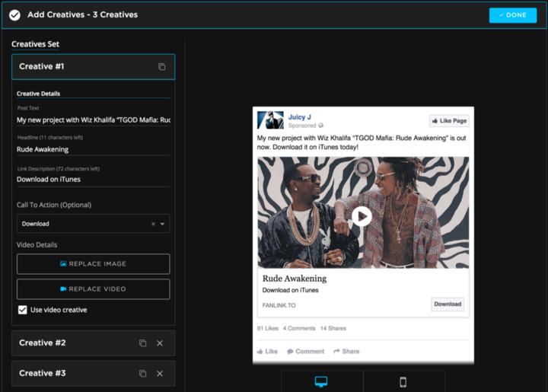This screenshot has width=548, height=392.
Task: Duplicate Creative #1 with its copy icon
Action: 162,67
